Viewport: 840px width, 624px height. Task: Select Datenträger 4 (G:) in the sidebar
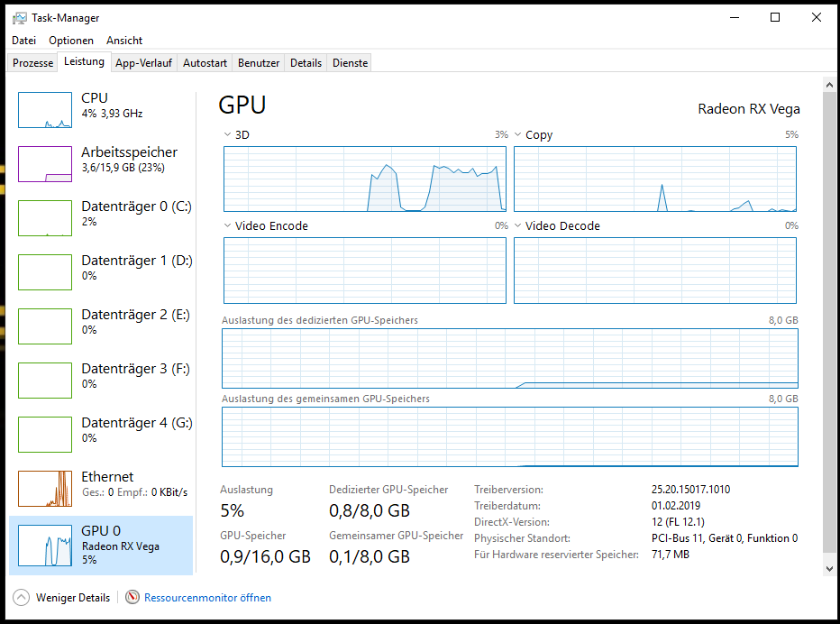(x=136, y=423)
